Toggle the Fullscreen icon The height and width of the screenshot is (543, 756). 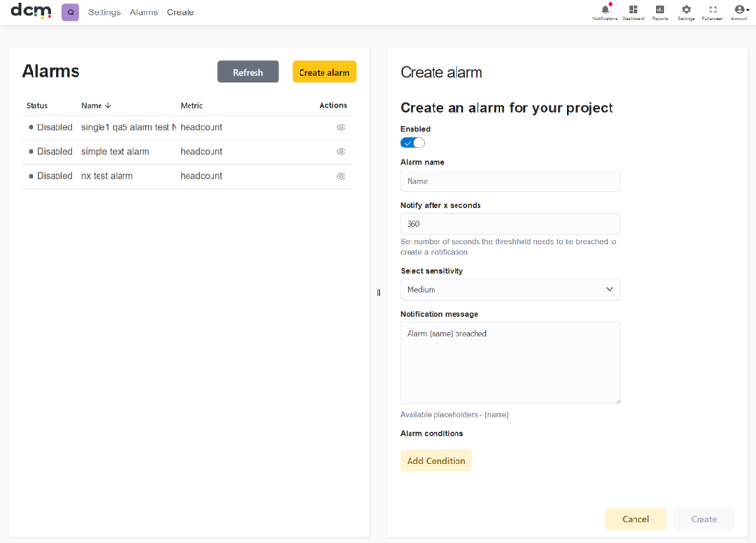[x=713, y=10]
